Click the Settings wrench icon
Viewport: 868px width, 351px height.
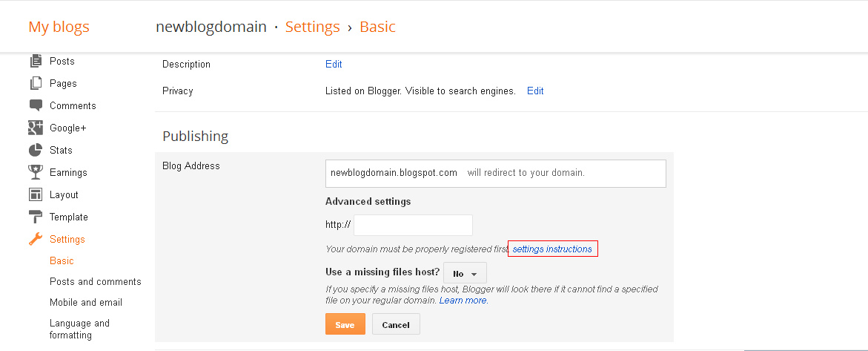click(36, 239)
